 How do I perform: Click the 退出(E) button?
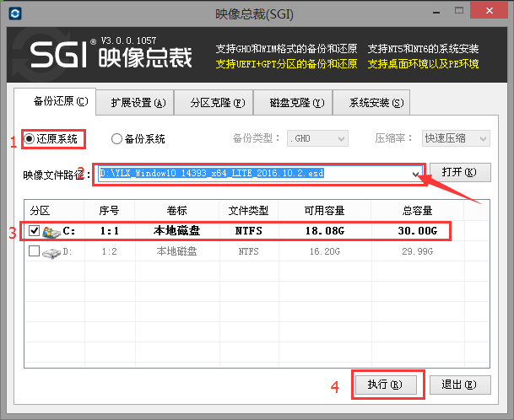(x=460, y=385)
